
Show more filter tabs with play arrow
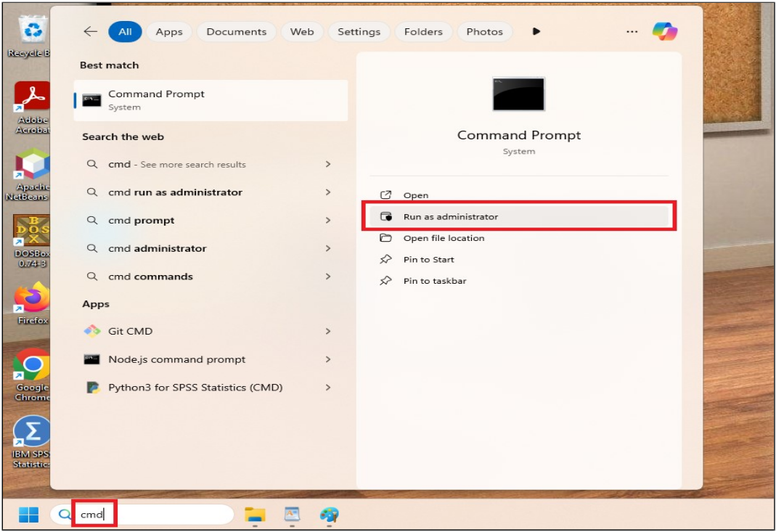536,31
